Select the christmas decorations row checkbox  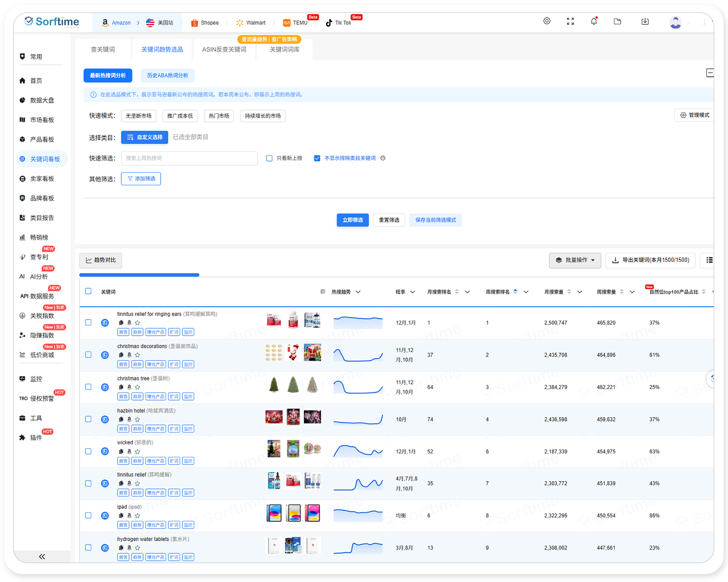88,355
